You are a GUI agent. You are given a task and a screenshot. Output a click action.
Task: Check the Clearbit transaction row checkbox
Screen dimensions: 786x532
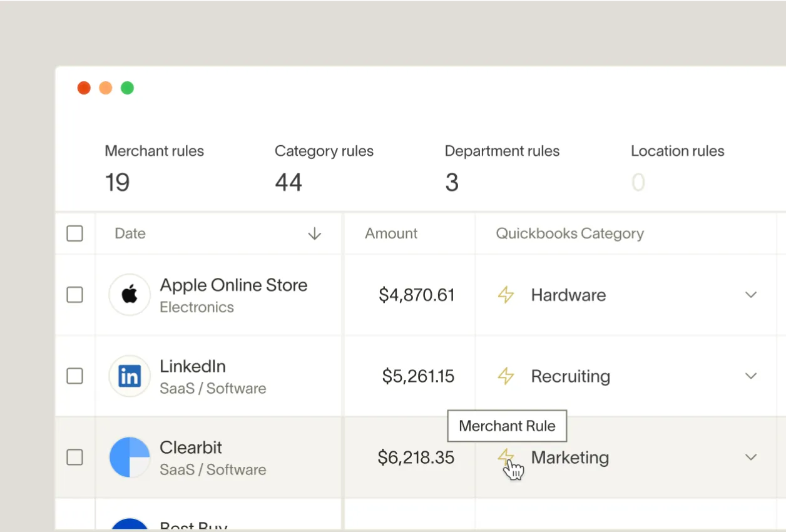(74, 457)
